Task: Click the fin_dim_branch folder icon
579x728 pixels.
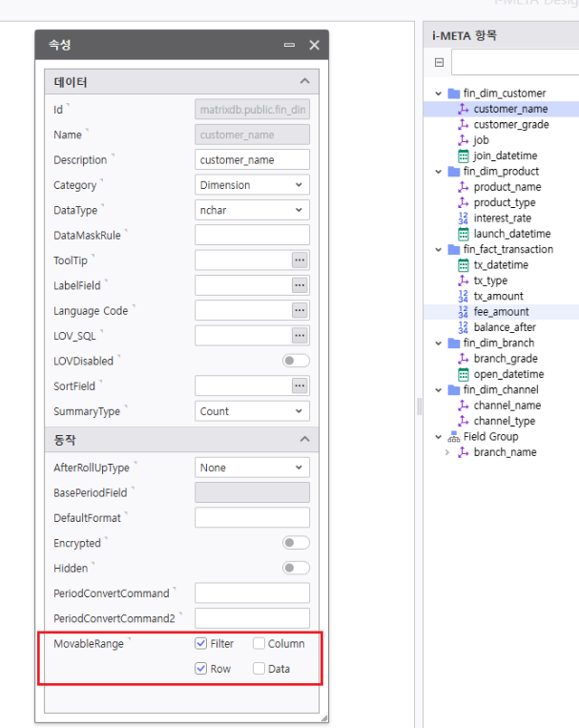Action: (x=454, y=343)
